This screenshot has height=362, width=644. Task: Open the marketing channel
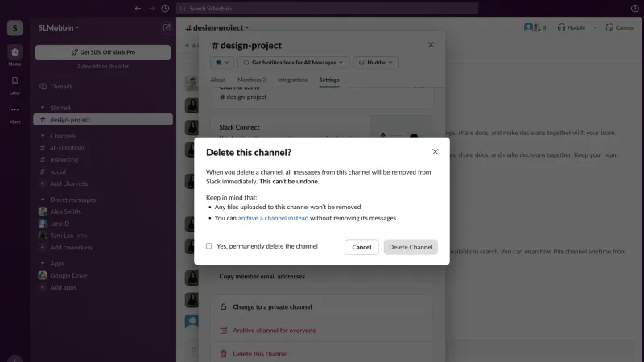pyautogui.click(x=64, y=159)
